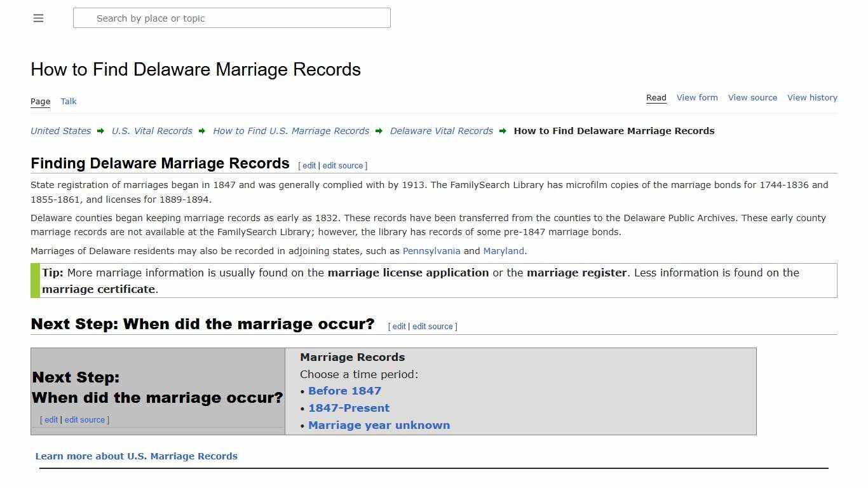Viewport: 868px width, 488px height.
Task: Switch to the Talk tab
Action: tap(68, 101)
